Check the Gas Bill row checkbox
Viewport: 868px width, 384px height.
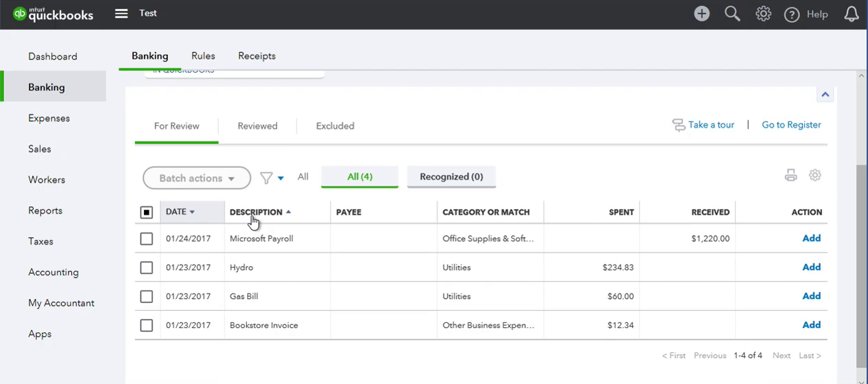pyautogui.click(x=146, y=296)
